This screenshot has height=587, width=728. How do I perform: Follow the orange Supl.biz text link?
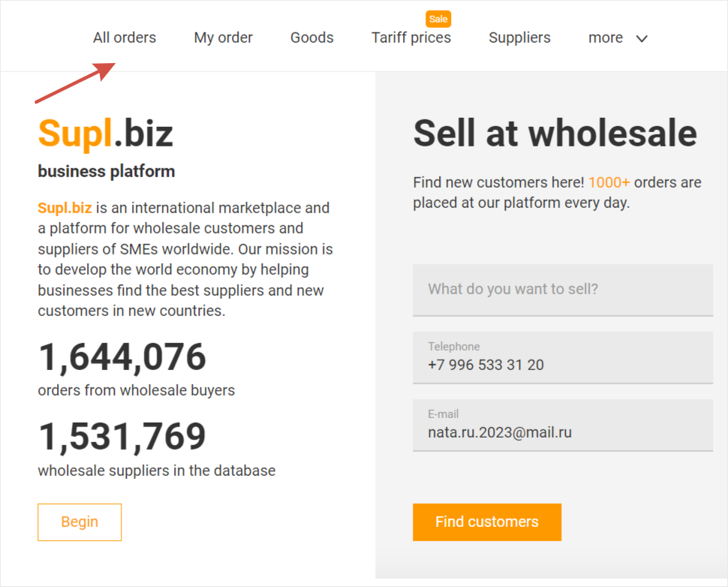[x=65, y=208]
